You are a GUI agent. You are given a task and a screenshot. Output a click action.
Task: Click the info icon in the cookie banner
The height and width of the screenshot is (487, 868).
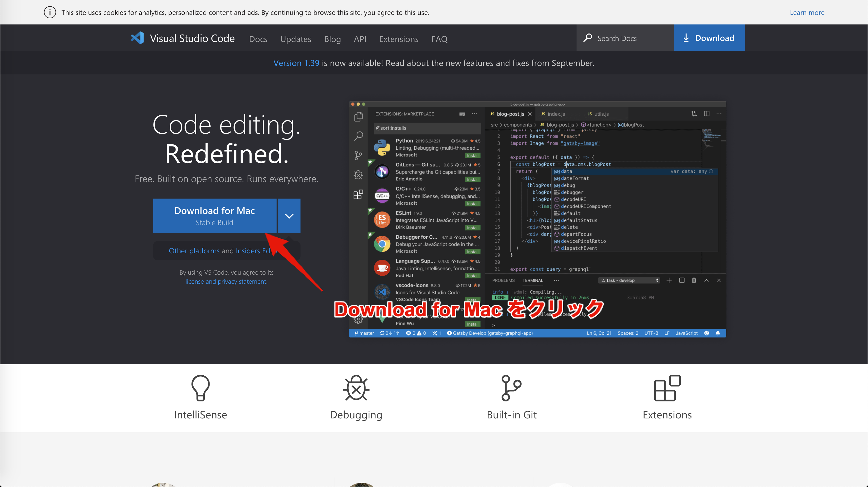point(50,12)
